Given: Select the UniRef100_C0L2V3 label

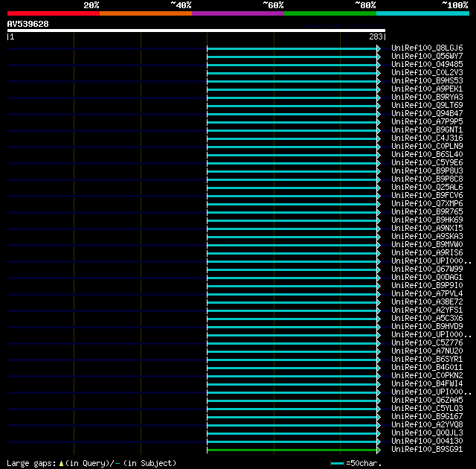Looking at the screenshot, I should coord(427,73).
